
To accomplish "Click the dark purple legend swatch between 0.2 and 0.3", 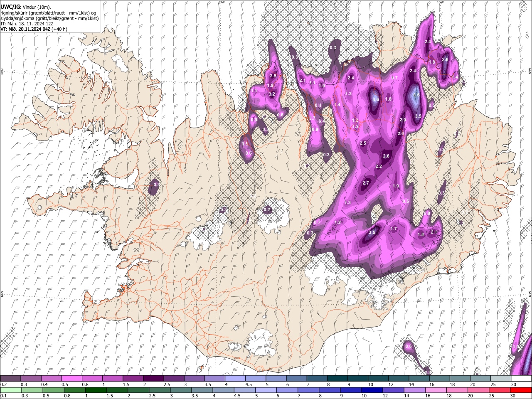I will click(x=10, y=379).
